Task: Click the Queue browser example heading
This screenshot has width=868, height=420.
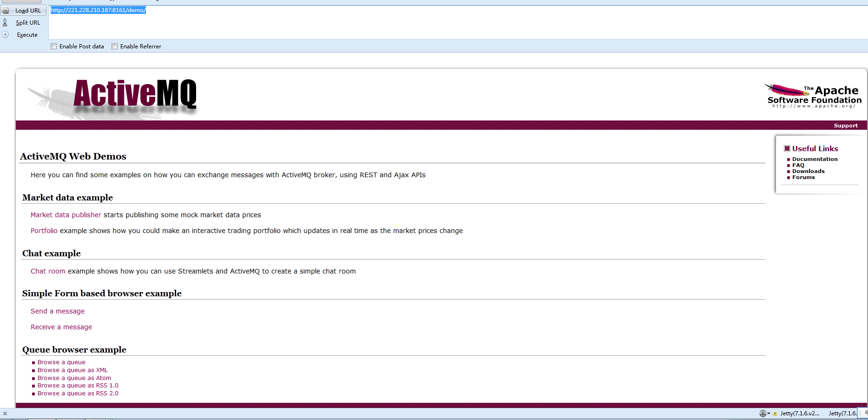Action: [x=74, y=350]
